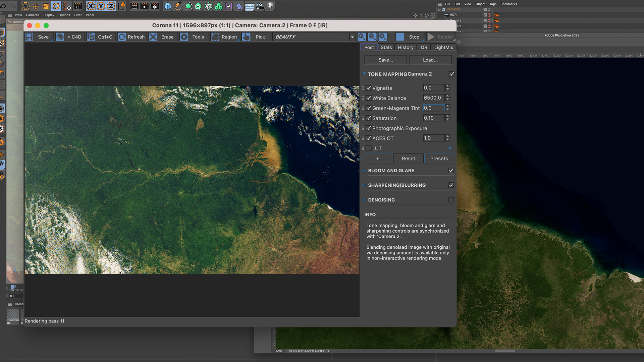The height and width of the screenshot is (362, 644).
Task: Click the BEAUTY render pass dropdown
Action: 313,37
